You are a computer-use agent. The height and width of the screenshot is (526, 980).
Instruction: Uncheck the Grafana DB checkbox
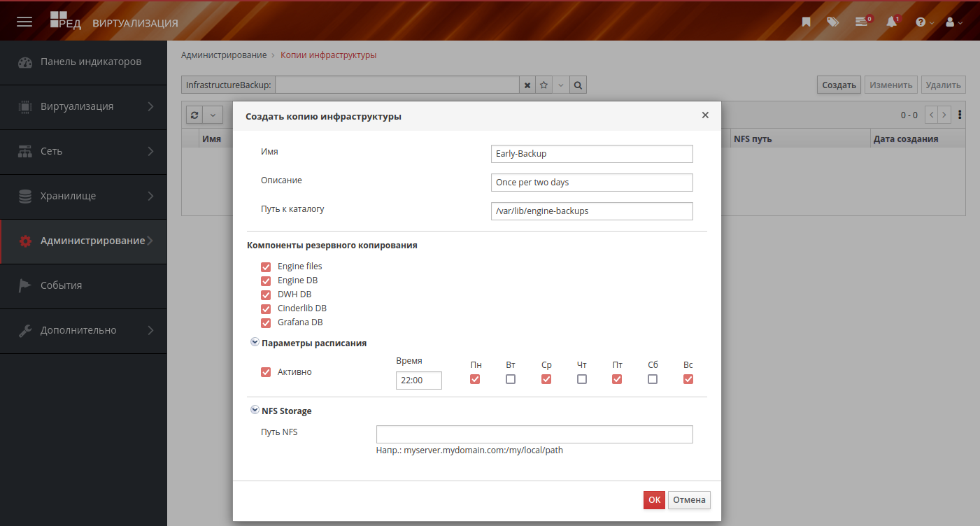pyautogui.click(x=266, y=322)
